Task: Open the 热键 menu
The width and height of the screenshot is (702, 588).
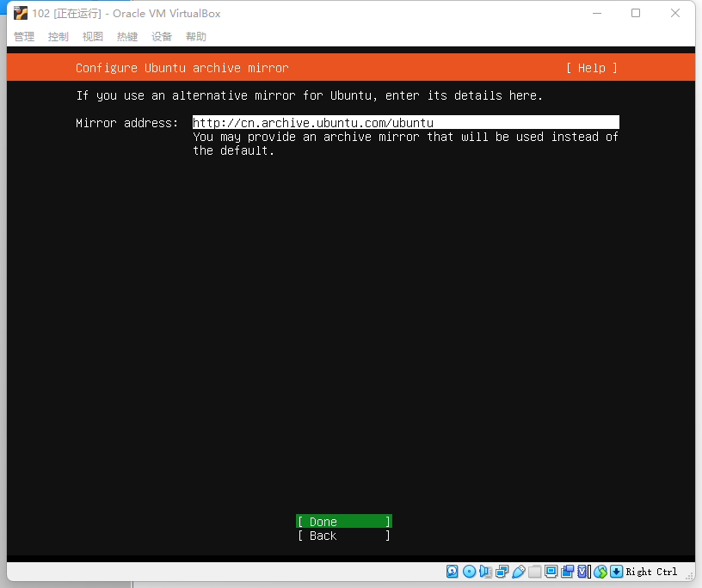Action: (x=127, y=37)
